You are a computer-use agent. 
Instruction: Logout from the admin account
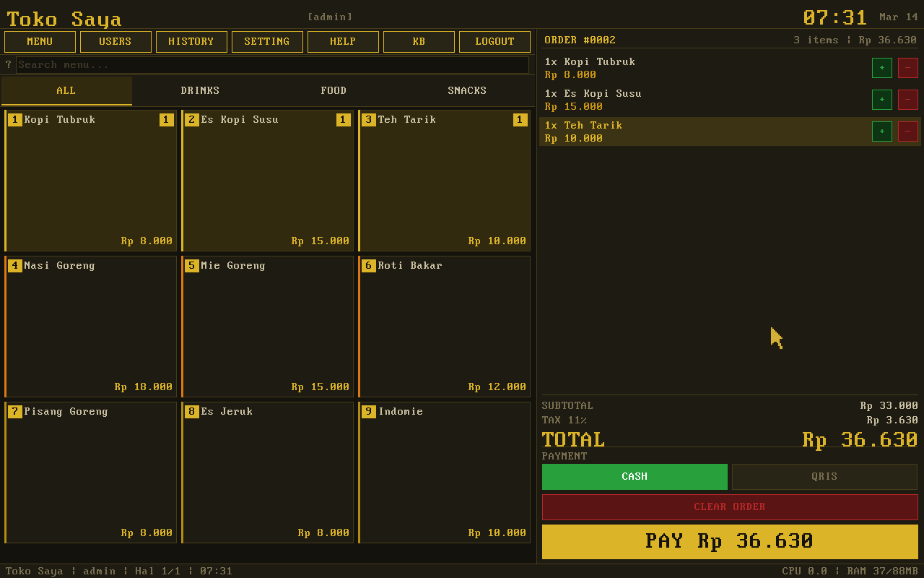[494, 41]
